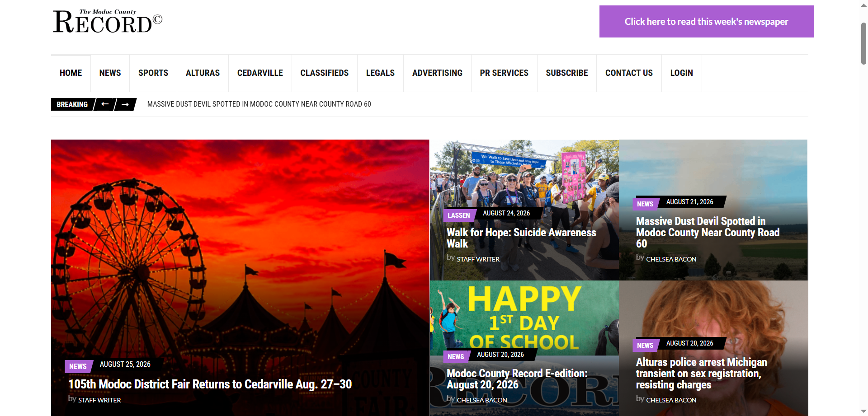Click CHELSEA BACON byline on E-edition story
Viewport: 868px width, 416px height.
(482, 400)
